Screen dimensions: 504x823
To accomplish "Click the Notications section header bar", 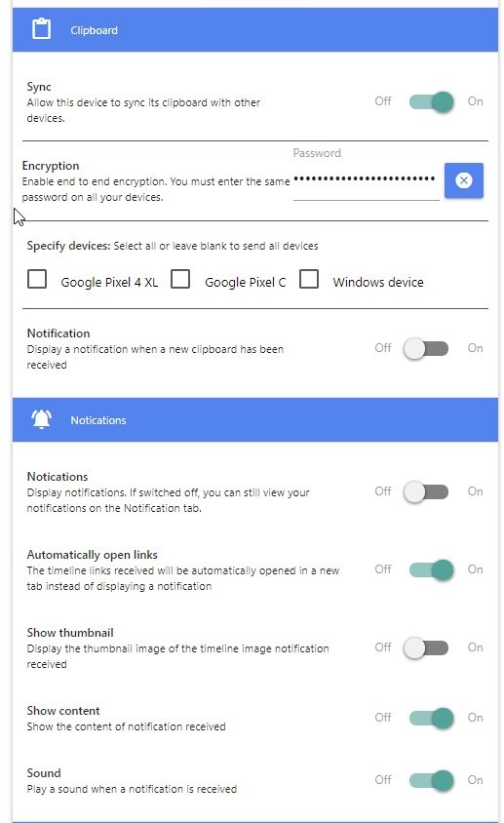I will tap(255, 419).
